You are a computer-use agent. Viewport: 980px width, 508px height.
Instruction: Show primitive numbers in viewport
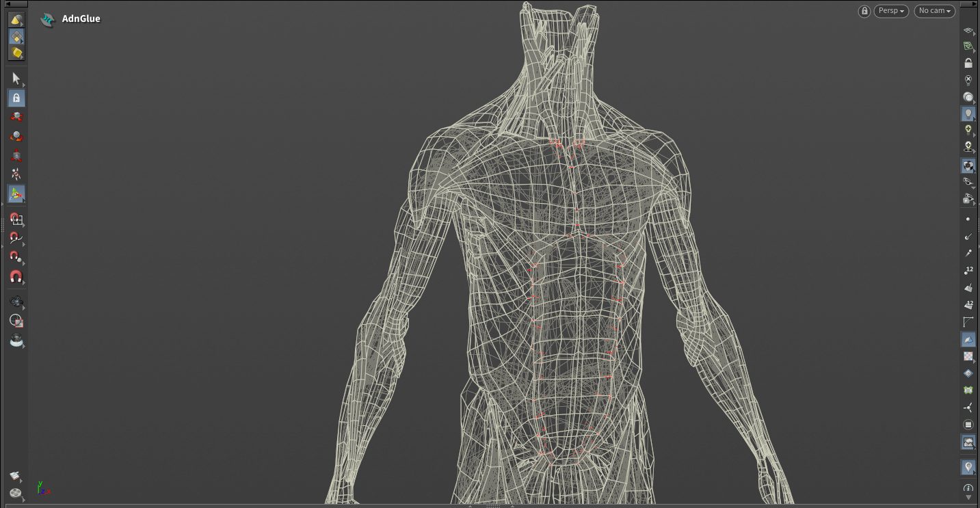pyautogui.click(x=968, y=304)
